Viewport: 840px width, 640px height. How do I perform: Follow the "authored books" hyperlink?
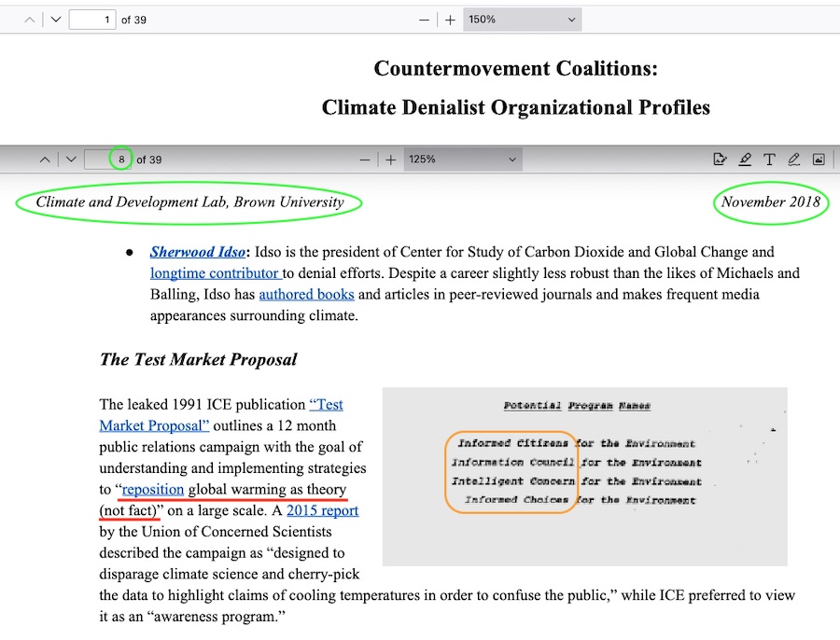306,295
